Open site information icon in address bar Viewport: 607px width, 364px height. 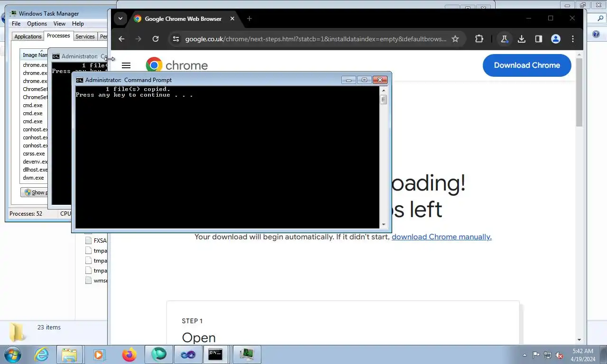click(x=175, y=39)
